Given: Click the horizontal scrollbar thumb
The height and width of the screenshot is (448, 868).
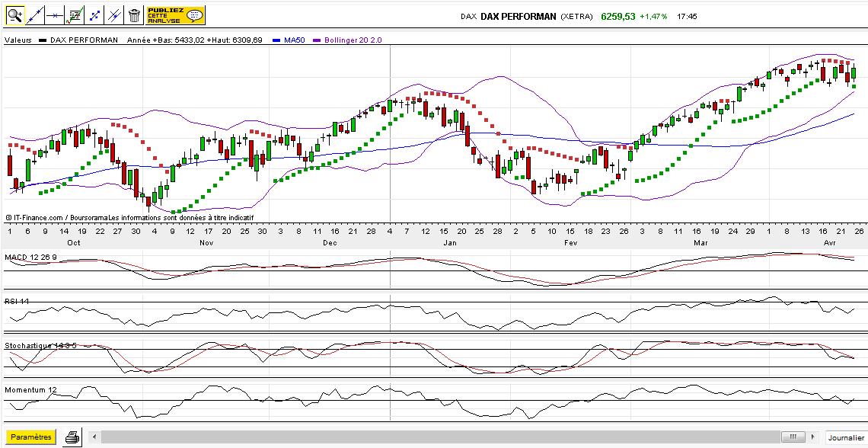Looking at the screenshot, I should [793, 437].
